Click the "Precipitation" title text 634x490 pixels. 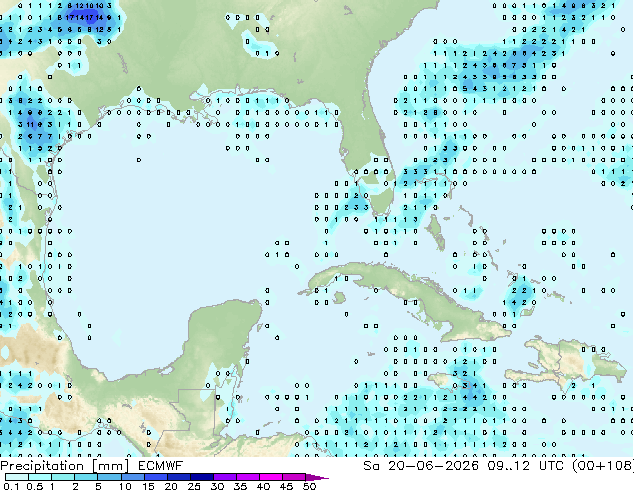click(x=42, y=466)
